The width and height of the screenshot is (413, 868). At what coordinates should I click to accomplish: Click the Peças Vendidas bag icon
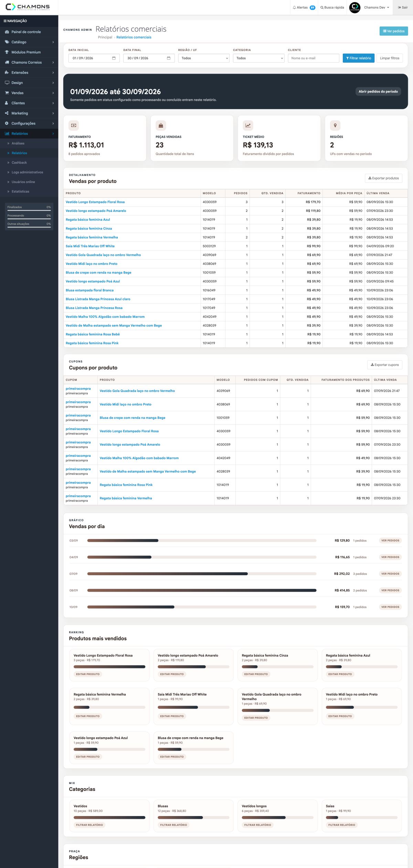pos(161,126)
